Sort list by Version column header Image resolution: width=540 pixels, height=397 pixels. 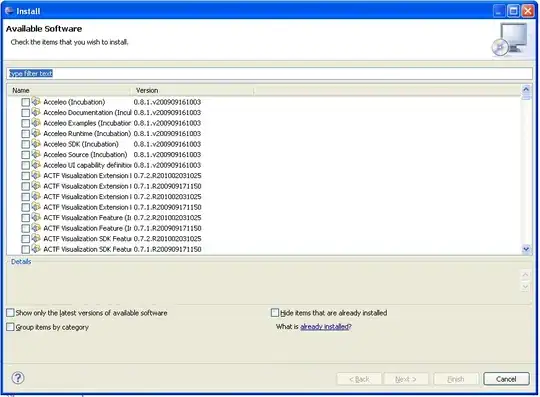pyautogui.click(x=192, y=91)
